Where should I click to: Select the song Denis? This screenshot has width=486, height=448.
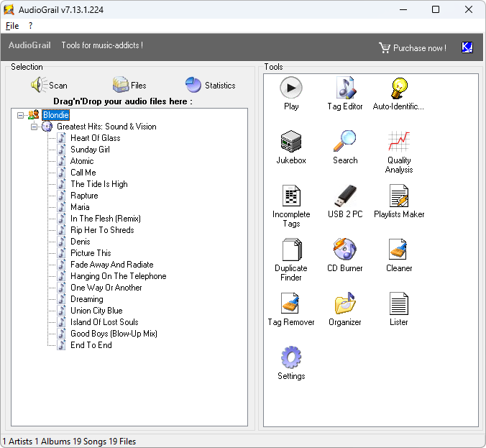[81, 241]
